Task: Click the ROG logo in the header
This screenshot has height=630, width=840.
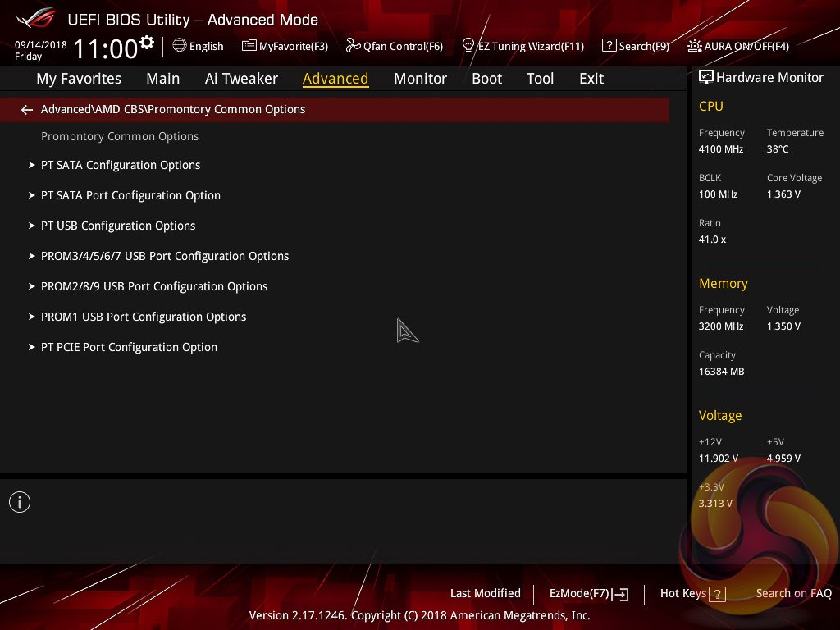Action: [36, 18]
